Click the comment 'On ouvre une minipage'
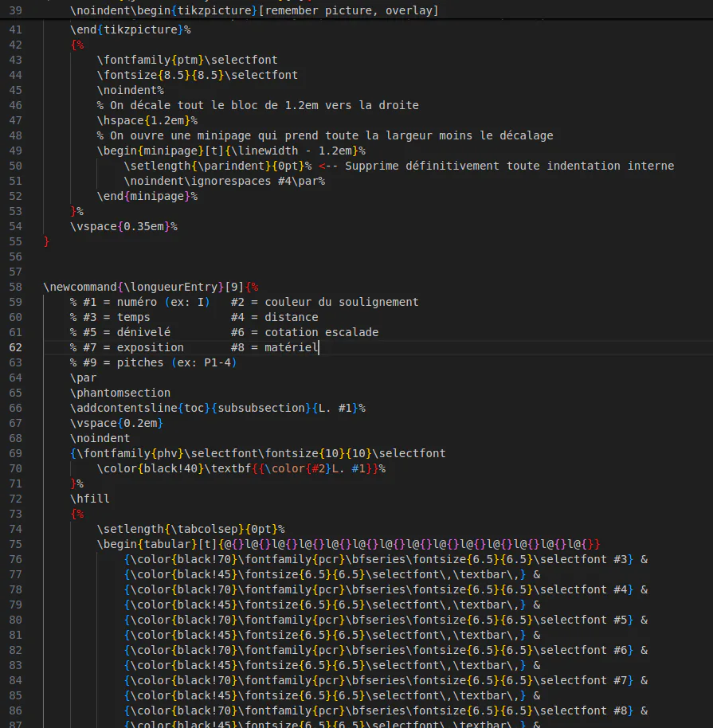 pyautogui.click(x=325, y=135)
